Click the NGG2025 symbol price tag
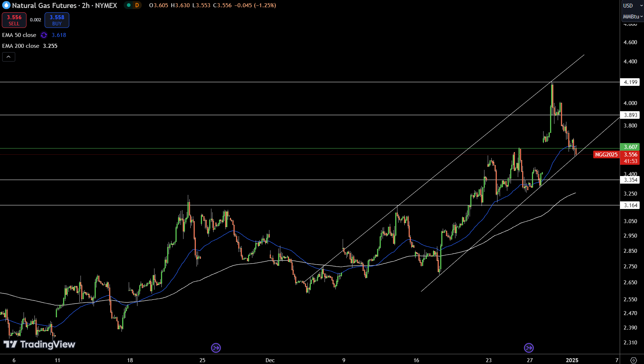Viewport: 644px width, 364px height. [606, 155]
